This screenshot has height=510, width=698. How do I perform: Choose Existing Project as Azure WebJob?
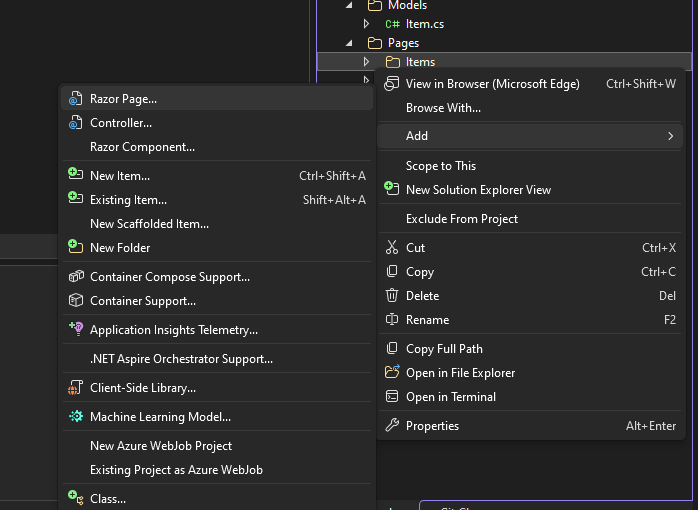[217, 470]
